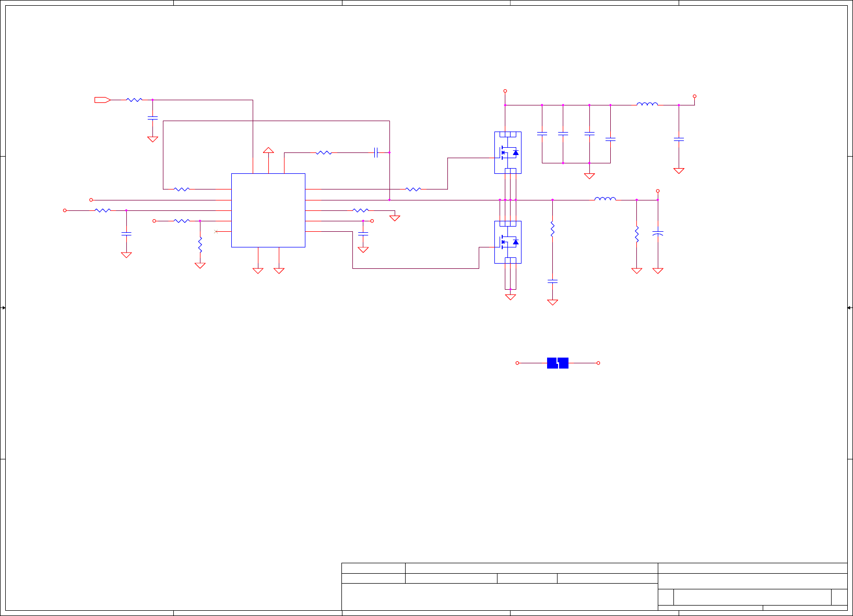This screenshot has height=616, width=853.
Task: Select the large blue controller IC rectangle
Action: [268, 210]
